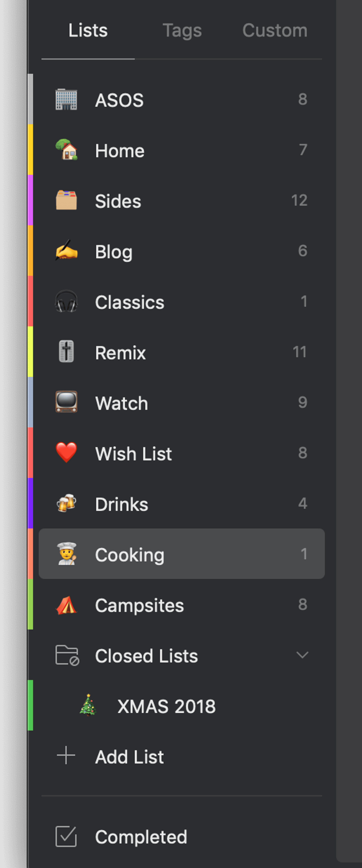Collapse the Closed Lists chevron

click(x=302, y=655)
